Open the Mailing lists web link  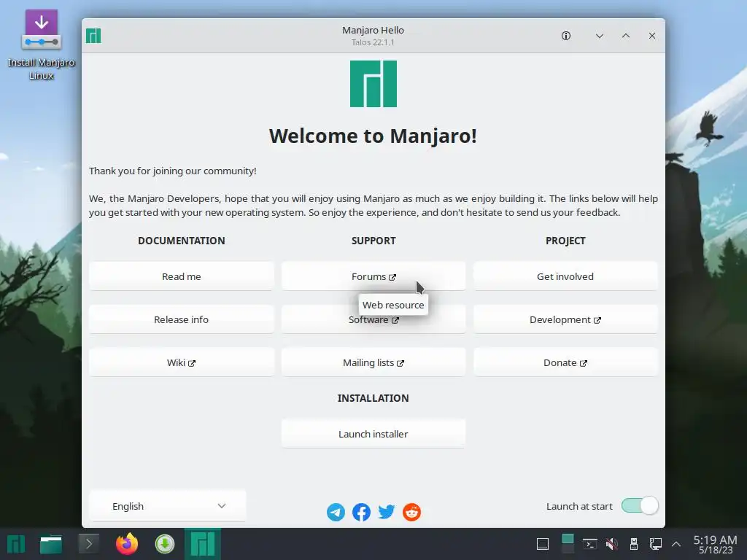tap(373, 363)
